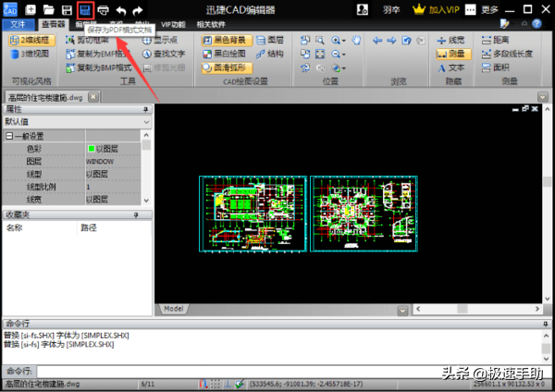Open the document tab list dropdown
This screenshot has width=555, height=392.
coord(543,96)
